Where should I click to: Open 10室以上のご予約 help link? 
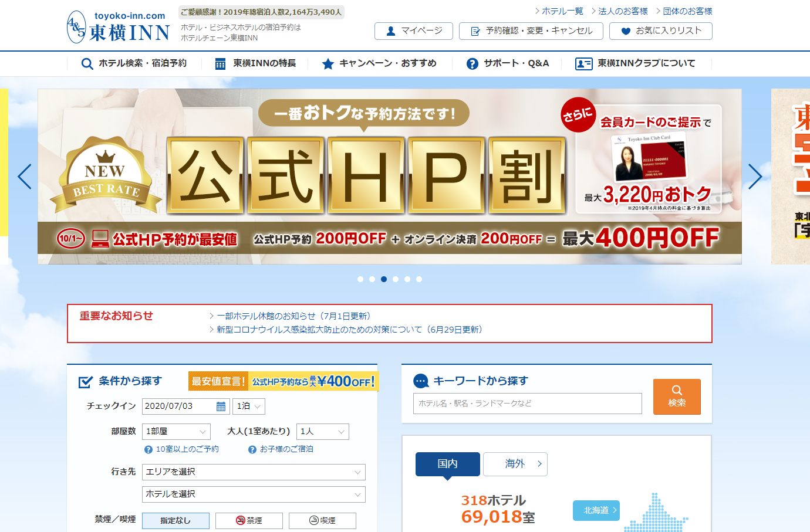[x=181, y=449]
